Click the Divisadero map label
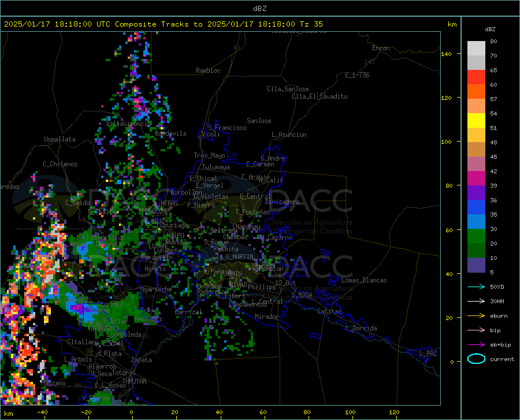This screenshot has width=520, height=420. tap(282, 202)
